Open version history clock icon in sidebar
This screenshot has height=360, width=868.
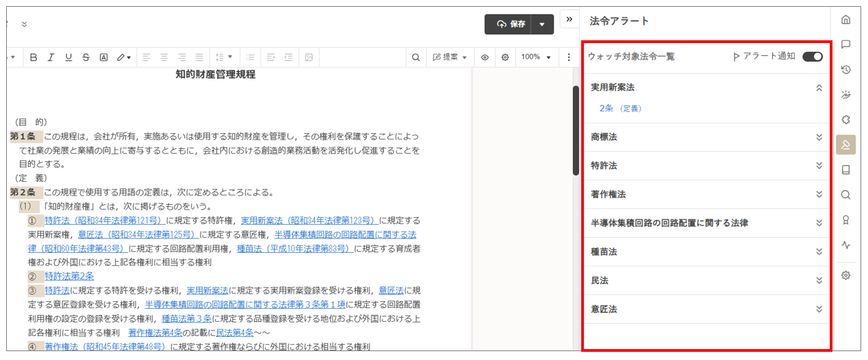pos(845,70)
